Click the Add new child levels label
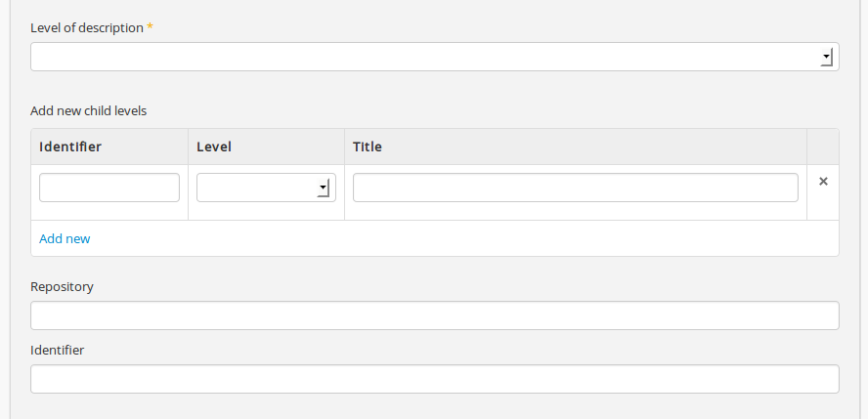This screenshot has height=419, width=868. 88,110
